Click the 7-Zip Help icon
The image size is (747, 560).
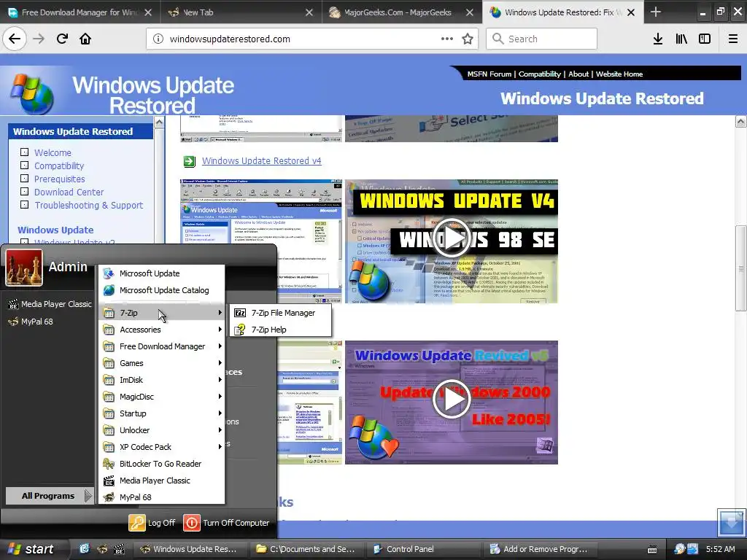tap(240, 330)
